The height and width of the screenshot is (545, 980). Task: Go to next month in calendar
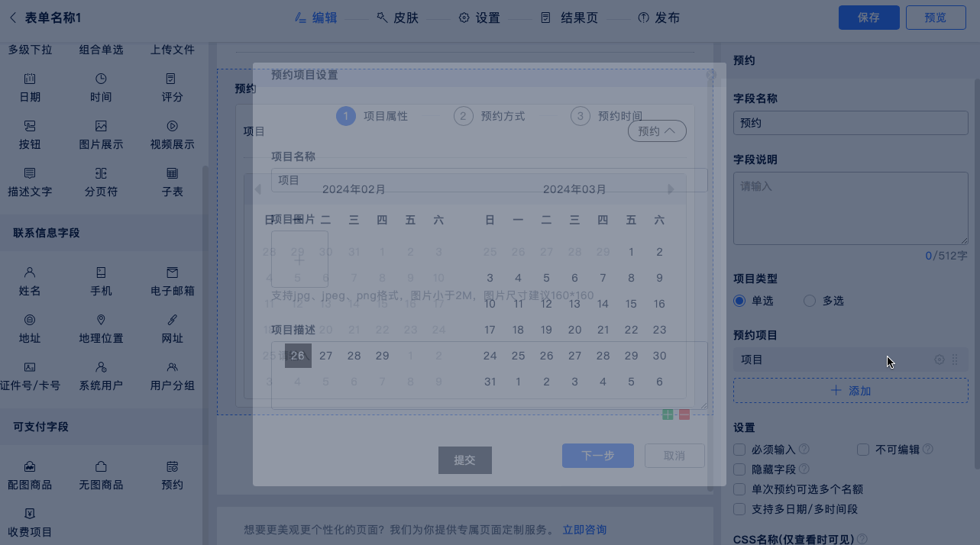pos(671,189)
